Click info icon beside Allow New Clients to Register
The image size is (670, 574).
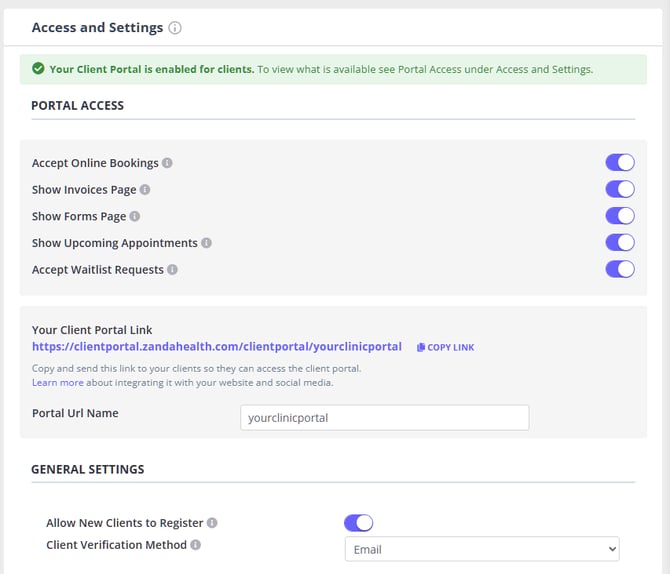pos(212,523)
